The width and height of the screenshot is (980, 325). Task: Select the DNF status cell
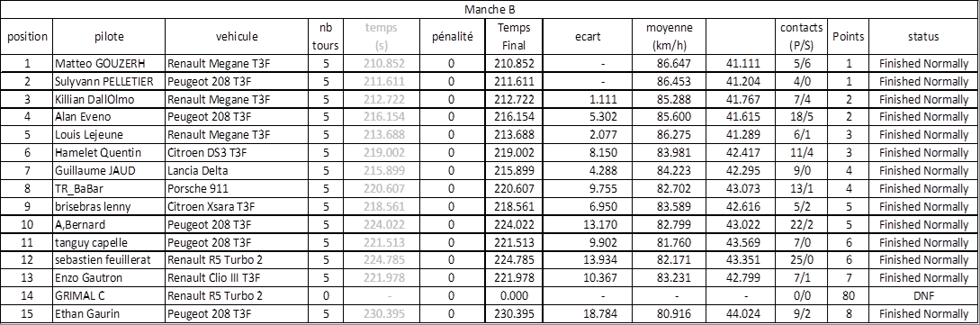[x=923, y=295]
